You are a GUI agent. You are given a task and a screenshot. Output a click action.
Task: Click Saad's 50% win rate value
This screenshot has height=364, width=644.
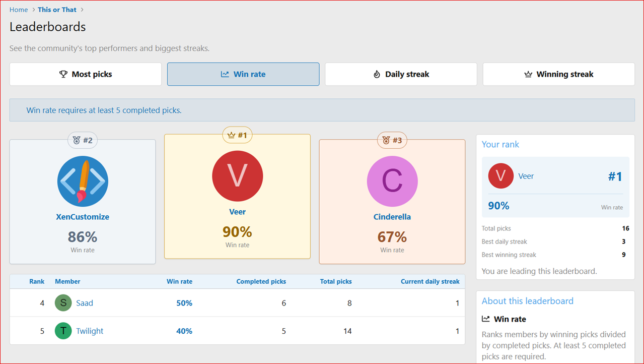point(184,303)
